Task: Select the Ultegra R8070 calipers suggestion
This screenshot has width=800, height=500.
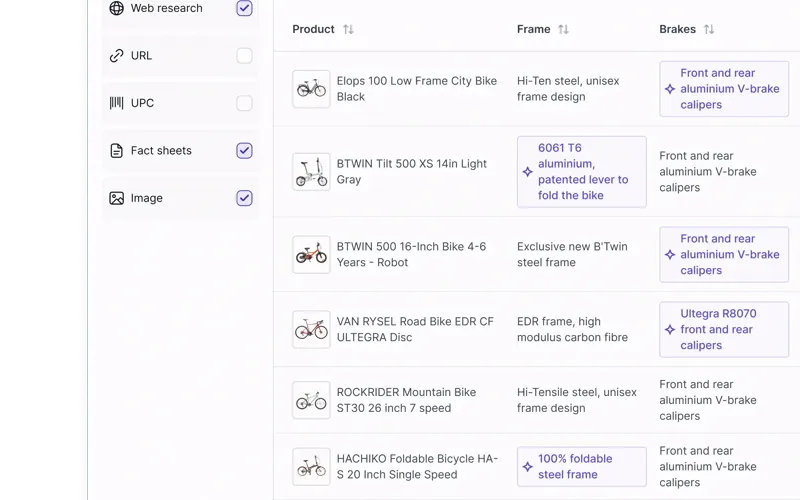Action: pyautogui.click(x=724, y=330)
